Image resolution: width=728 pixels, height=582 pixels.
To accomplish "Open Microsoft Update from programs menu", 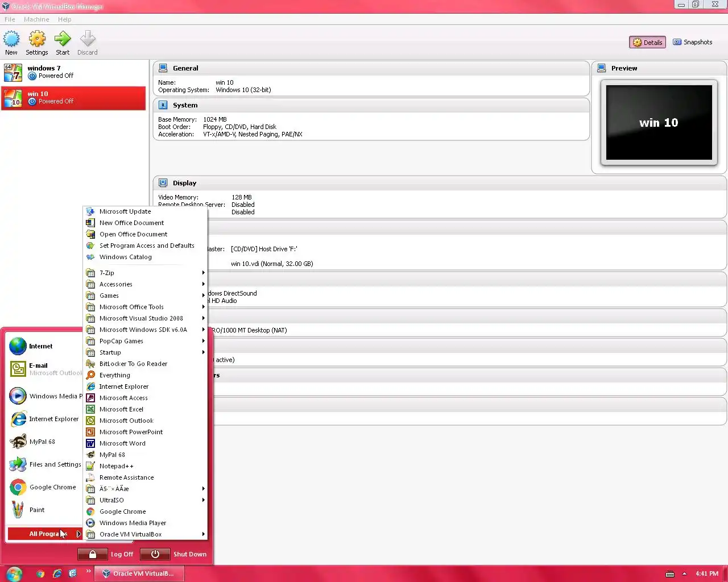I will (145, 211).
